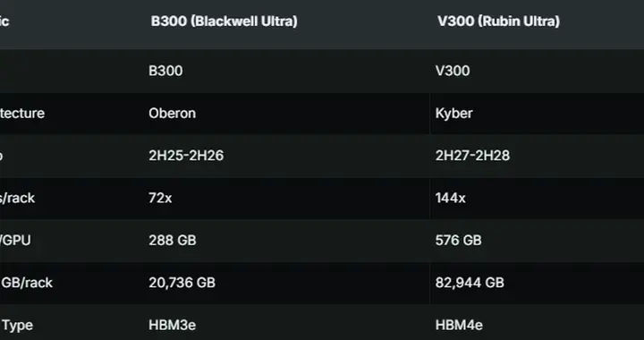Select the 288 GB memory cell
The height and width of the screenshot is (340, 644).
click(172, 240)
